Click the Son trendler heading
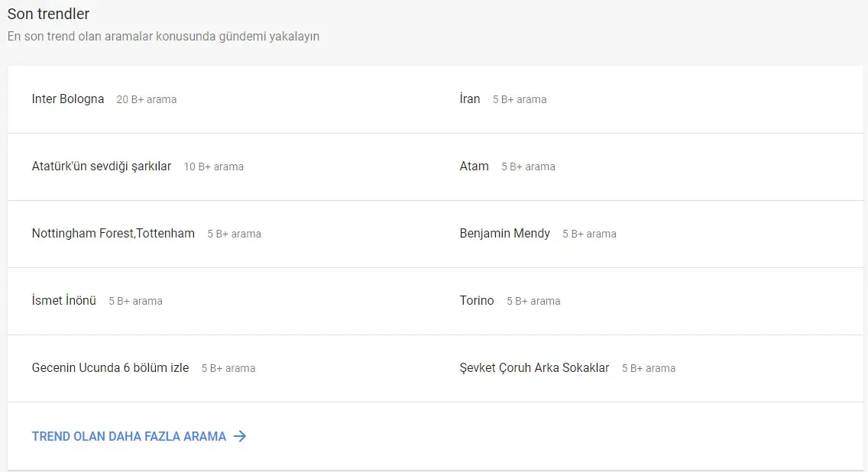 (x=48, y=14)
